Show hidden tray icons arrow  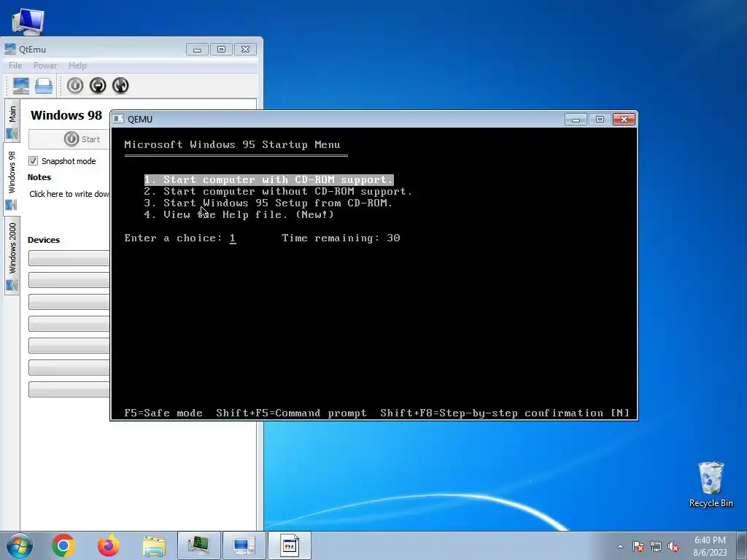point(620,546)
